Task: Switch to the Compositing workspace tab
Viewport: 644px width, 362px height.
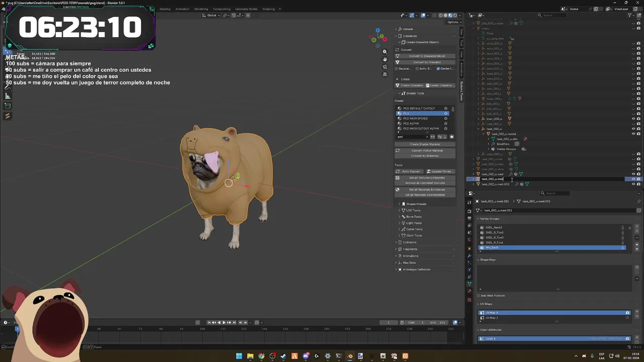Action: pyautogui.click(x=221, y=9)
